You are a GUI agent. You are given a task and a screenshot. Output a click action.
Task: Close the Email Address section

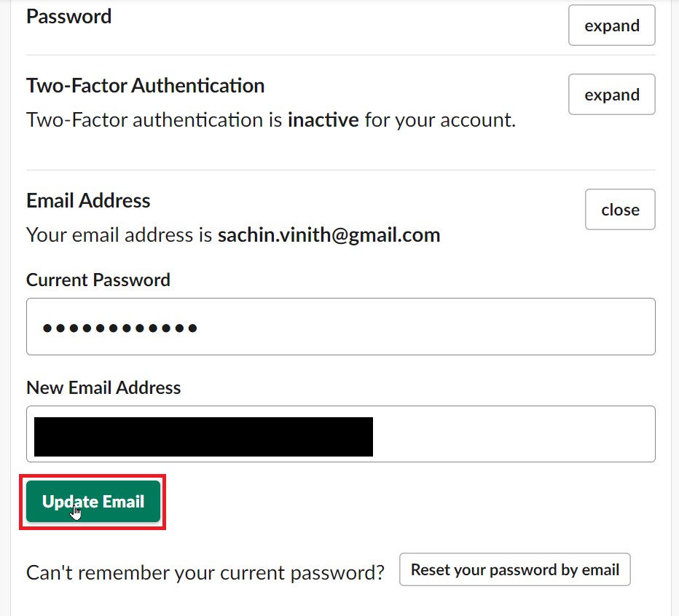[620, 210]
